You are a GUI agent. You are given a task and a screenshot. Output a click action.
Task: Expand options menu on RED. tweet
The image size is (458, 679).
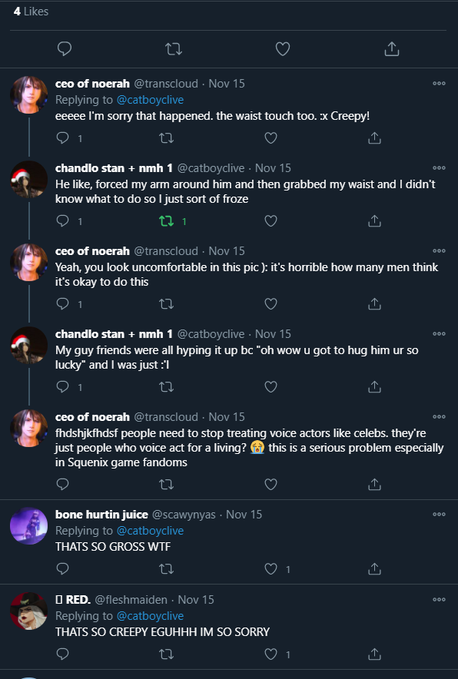tap(439, 600)
